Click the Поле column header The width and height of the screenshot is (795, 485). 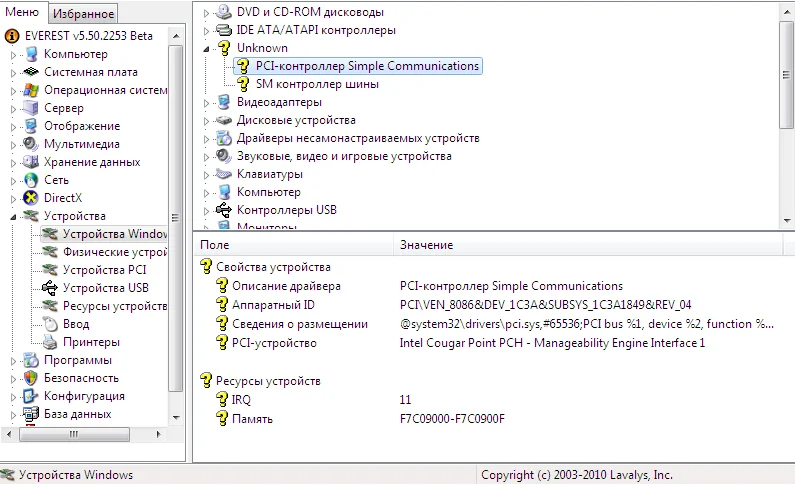tap(293, 245)
